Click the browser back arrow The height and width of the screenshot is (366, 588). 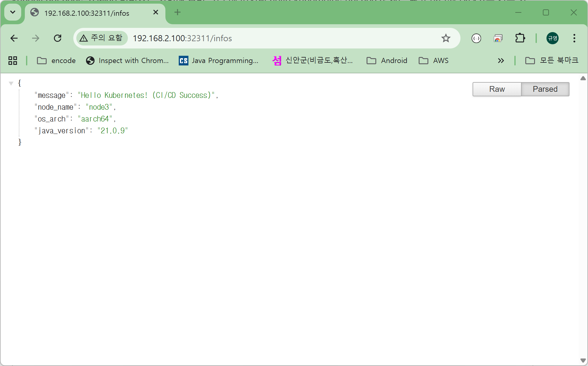14,38
